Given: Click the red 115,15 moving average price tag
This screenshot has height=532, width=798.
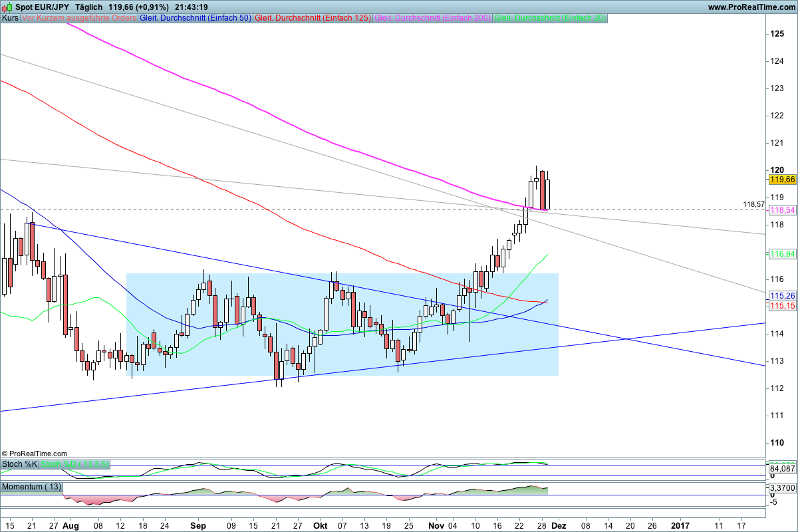Looking at the screenshot, I should [783, 306].
